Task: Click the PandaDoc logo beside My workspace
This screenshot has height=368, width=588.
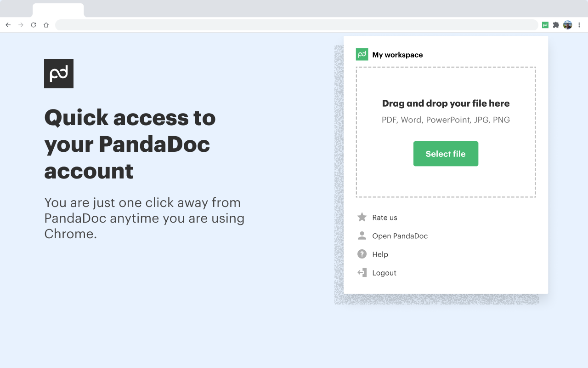Action: pyautogui.click(x=362, y=54)
